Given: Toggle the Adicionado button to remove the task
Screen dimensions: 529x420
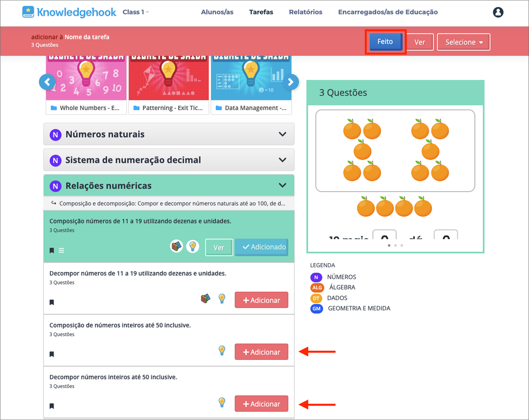Looking at the screenshot, I should [262, 247].
